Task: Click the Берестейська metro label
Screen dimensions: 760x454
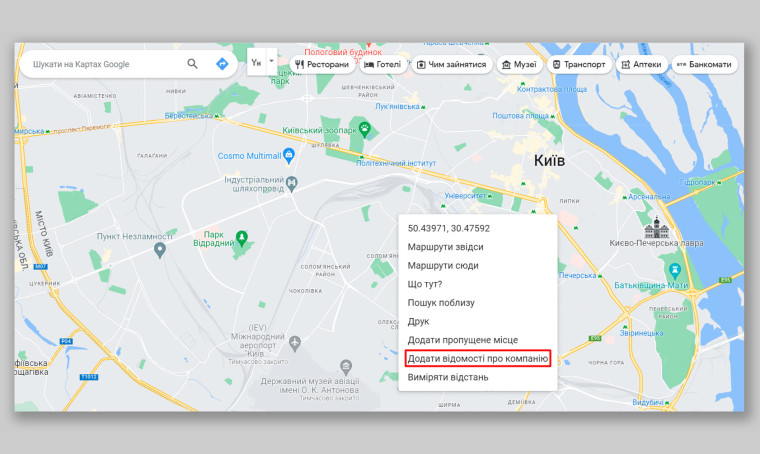Action: click(189, 116)
